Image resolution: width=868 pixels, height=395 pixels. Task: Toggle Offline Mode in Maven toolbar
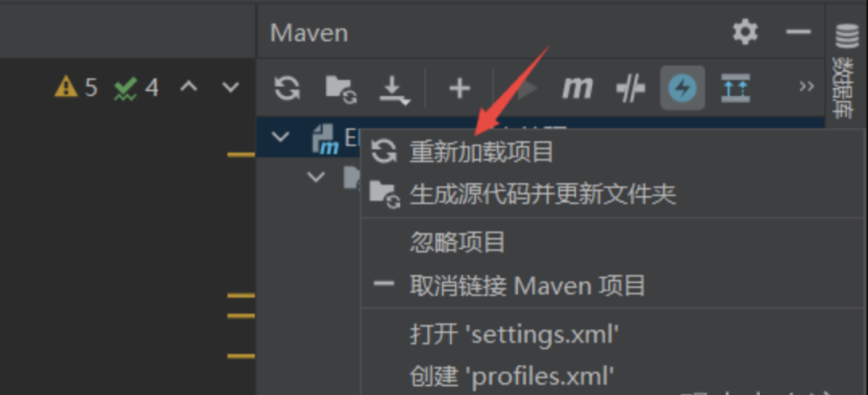click(631, 89)
